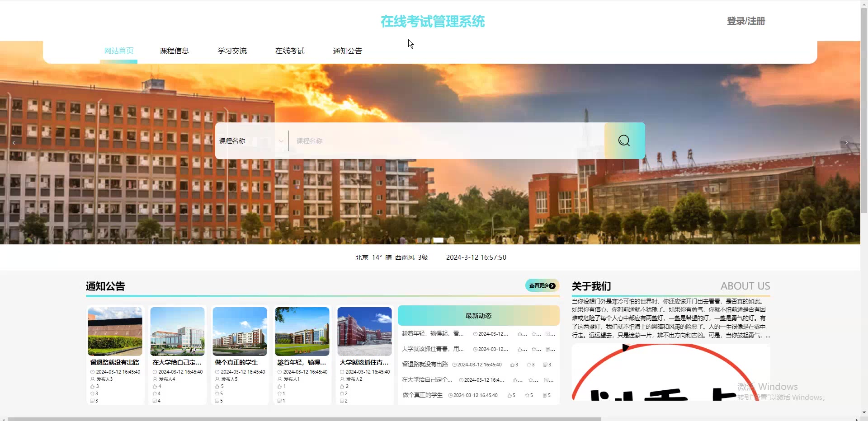The width and height of the screenshot is (868, 421).
Task: Click comment icon in 做个真正的学生 list row
Action: coord(544,395)
